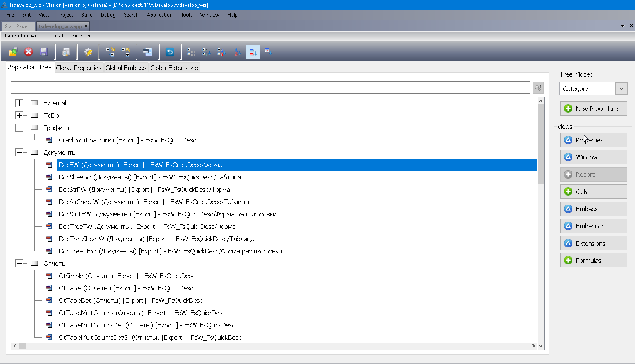Click the gear with lightning generate icon
Image resolution: width=635 pixels, height=364 pixels.
point(88,52)
